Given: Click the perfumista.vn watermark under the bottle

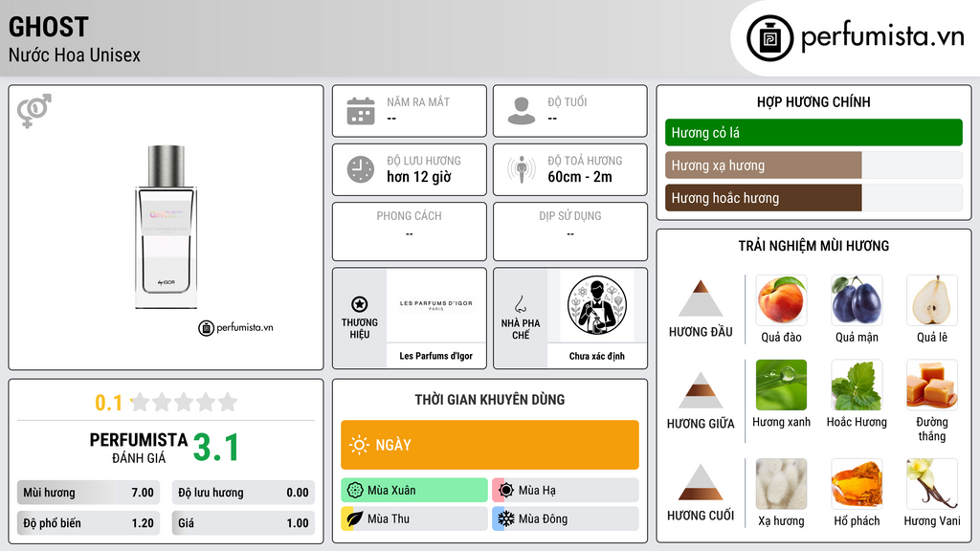Looking at the screenshot, I should [235, 327].
